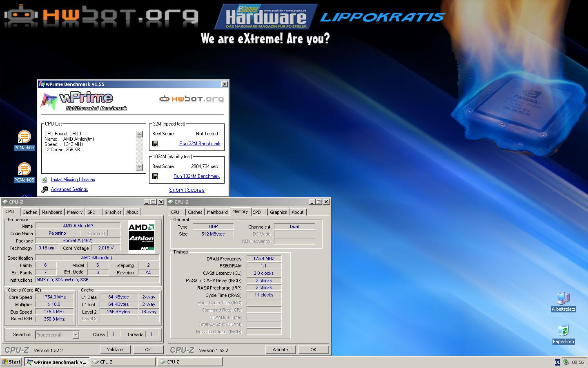Switch to About tab in left CPU-Z
This screenshot has height=368, width=588.
[132, 212]
